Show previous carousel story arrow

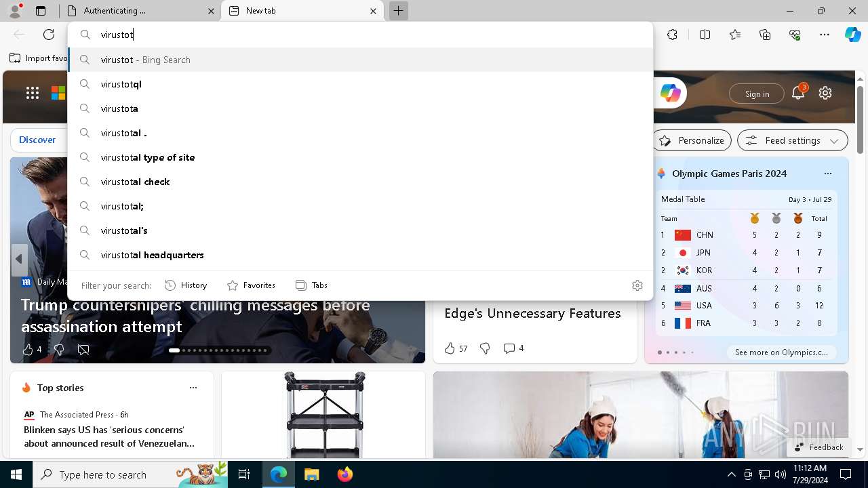(19, 259)
